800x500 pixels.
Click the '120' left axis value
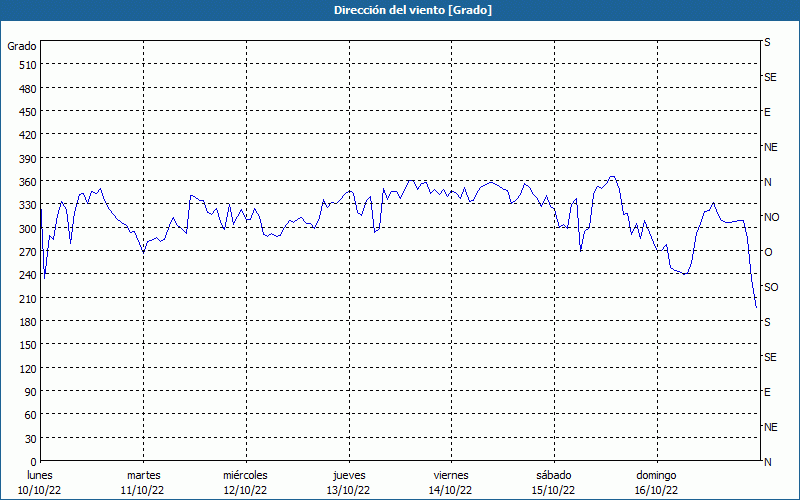tap(28, 369)
